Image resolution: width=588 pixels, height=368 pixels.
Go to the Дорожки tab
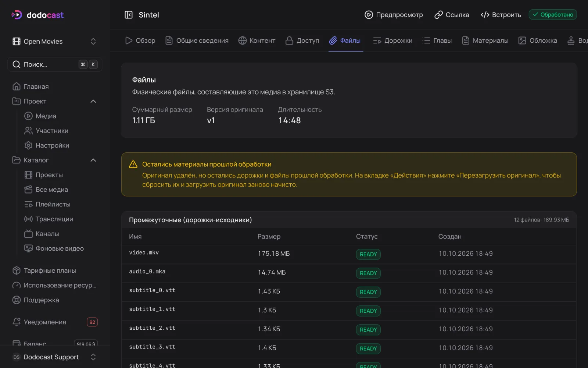(392, 40)
